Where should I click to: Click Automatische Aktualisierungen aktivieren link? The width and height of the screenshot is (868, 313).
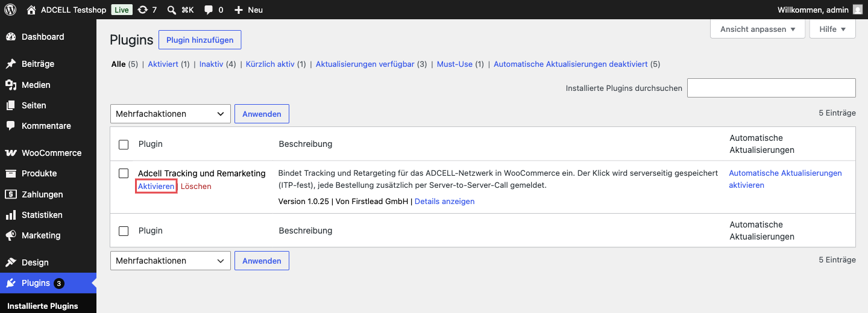pyautogui.click(x=785, y=179)
